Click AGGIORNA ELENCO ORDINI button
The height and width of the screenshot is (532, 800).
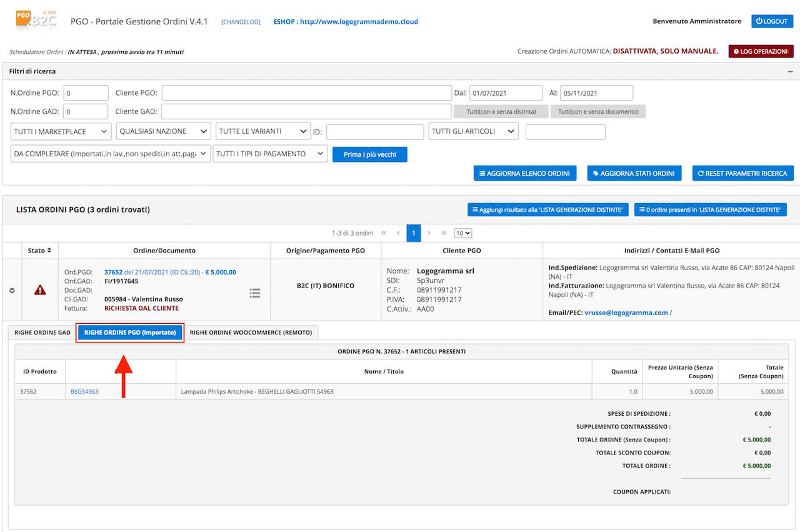coord(525,174)
